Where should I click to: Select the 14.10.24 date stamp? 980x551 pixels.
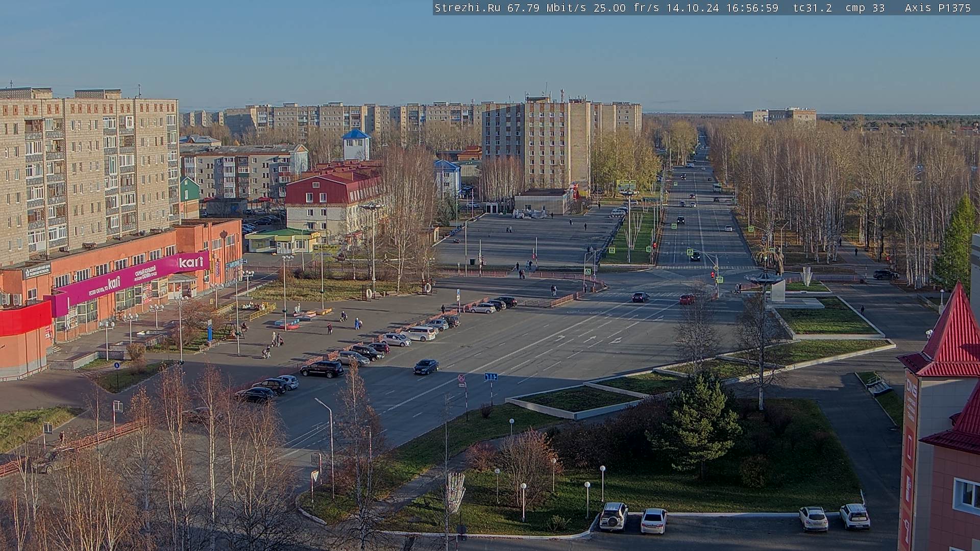click(692, 8)
